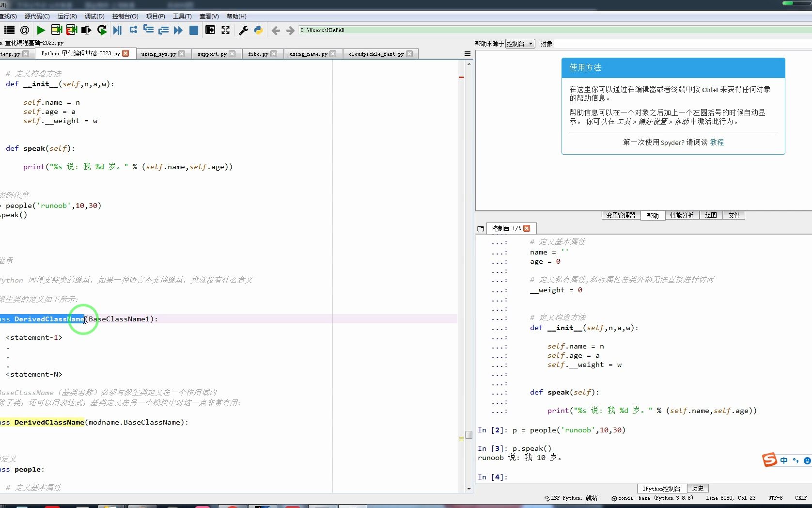The height and width of the screenshot is (508, 812).
Task: Toggle Sogou Chinese/English mode 中
Action: point(784,460)
